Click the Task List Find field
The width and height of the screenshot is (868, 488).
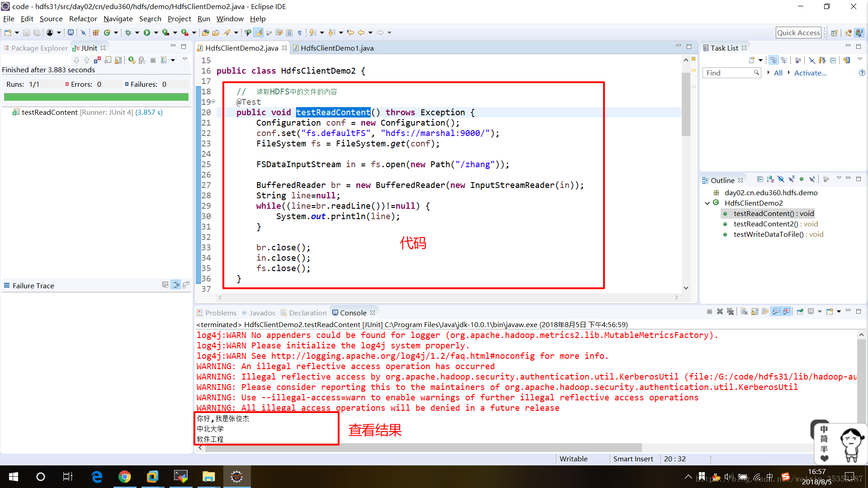click(732, 73)
